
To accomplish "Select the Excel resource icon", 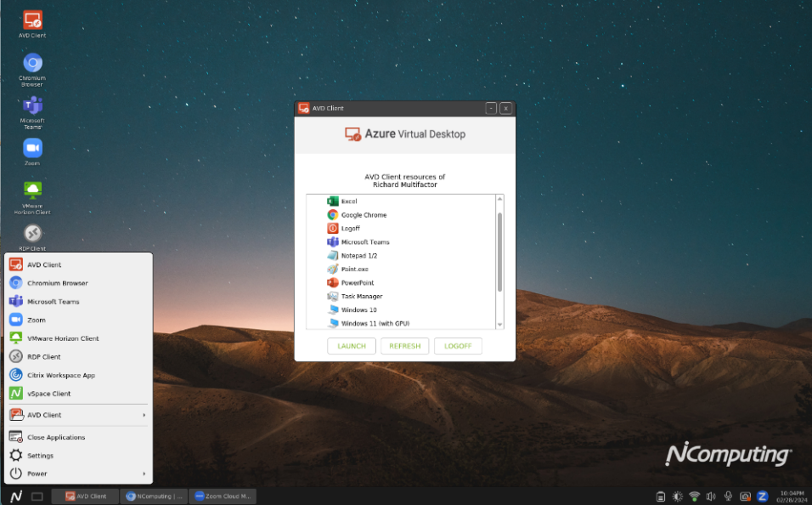I will click(x=332, y=201).
